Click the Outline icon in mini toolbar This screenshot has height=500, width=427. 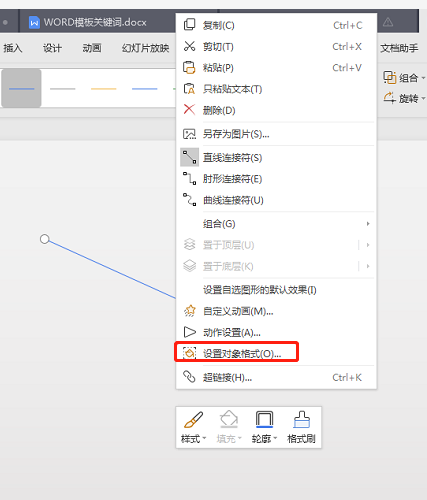[x=264, y=419]
